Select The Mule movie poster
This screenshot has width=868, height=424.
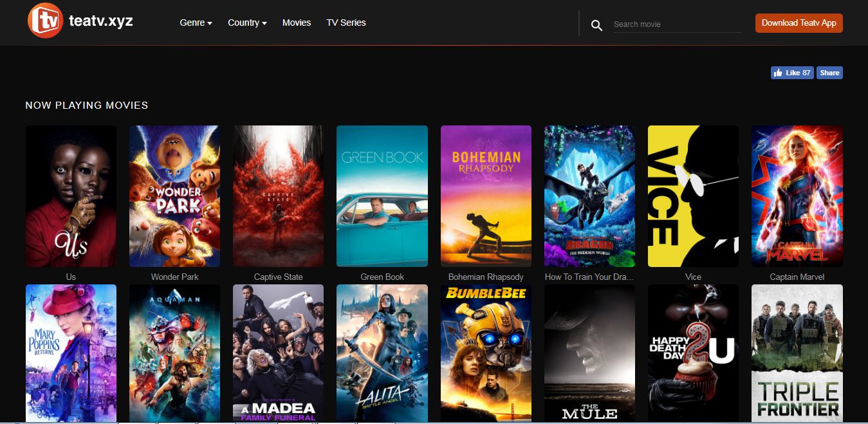point(589,353)
